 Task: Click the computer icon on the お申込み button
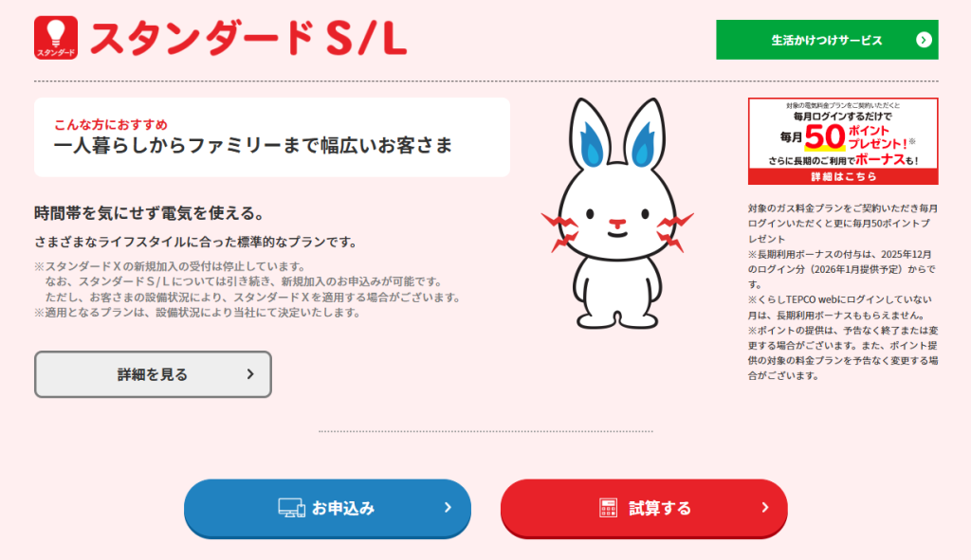click(291, 508)
